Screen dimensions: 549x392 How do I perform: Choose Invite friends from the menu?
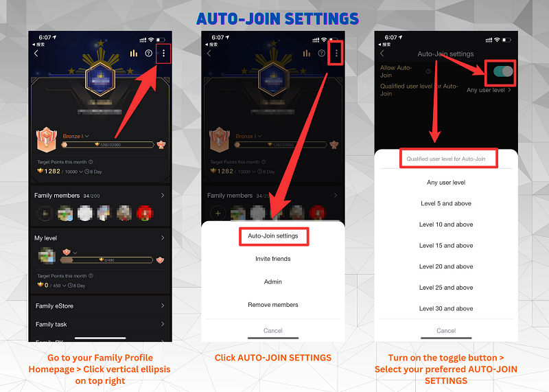(x=273, y=259)
